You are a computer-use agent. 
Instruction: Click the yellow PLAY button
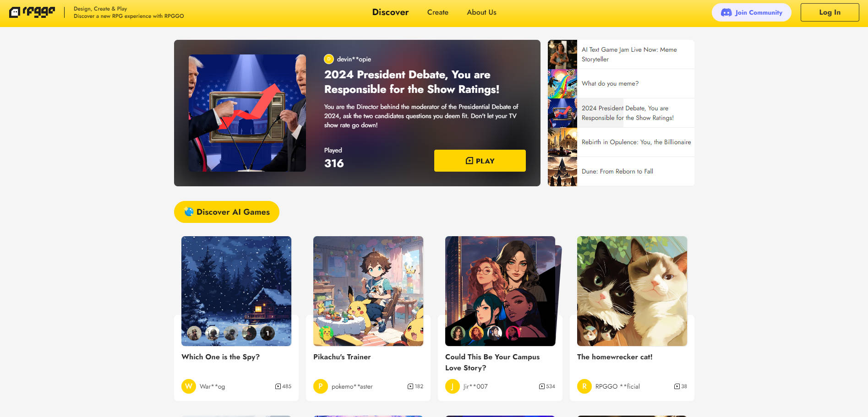[x=480, y=161]
